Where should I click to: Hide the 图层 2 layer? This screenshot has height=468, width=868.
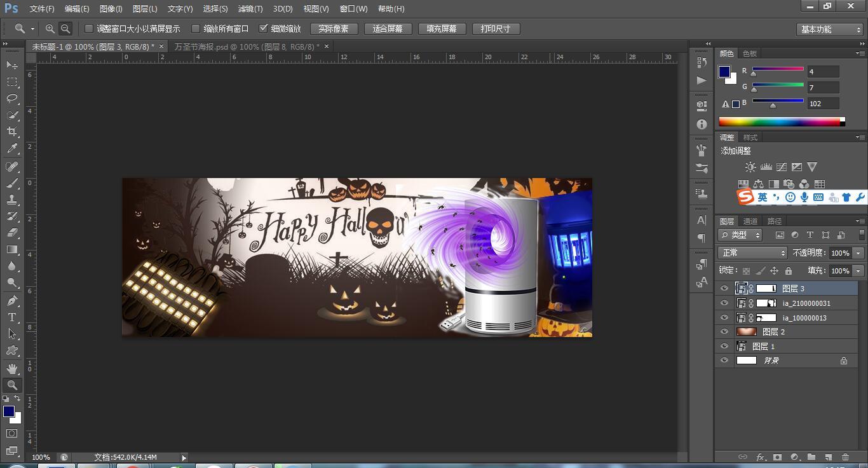point(724,332)
